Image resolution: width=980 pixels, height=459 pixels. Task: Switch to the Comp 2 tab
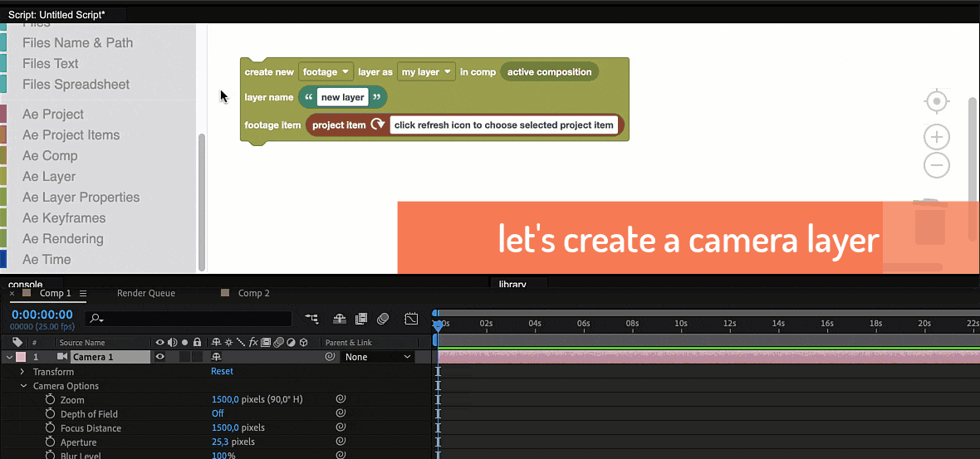pos(254,293)
